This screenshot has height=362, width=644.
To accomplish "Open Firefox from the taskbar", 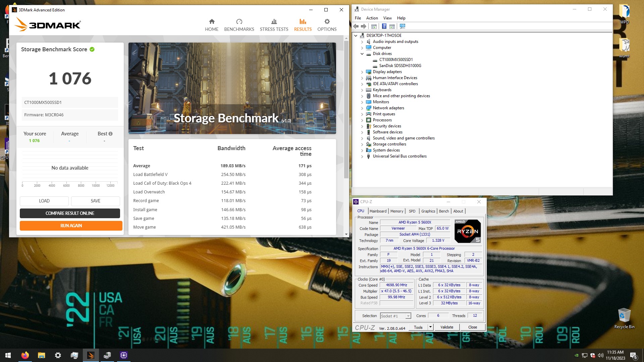I will coord(25,355).
